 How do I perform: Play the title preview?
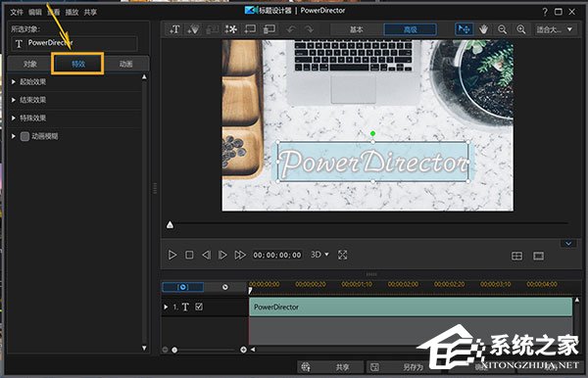pyautogui.click(x=172, y=256)
